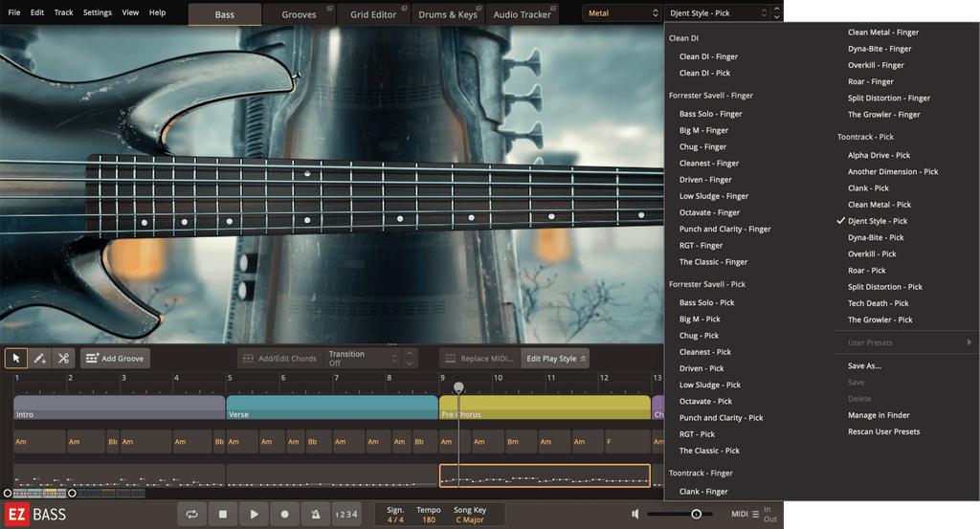
Task: Step transition up with the arrow
Action: [x=410, y=354]
